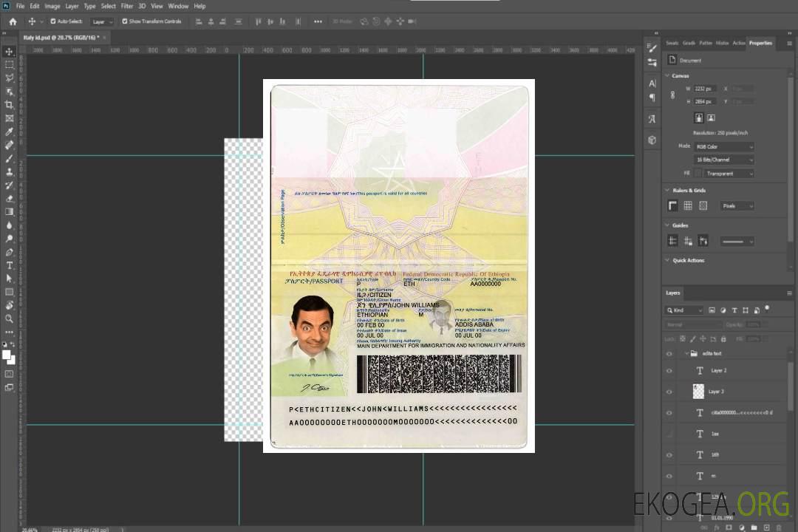Screen dimensions: 798x532
Task: Open the Layers panel options menu
Action: (789, 293)
